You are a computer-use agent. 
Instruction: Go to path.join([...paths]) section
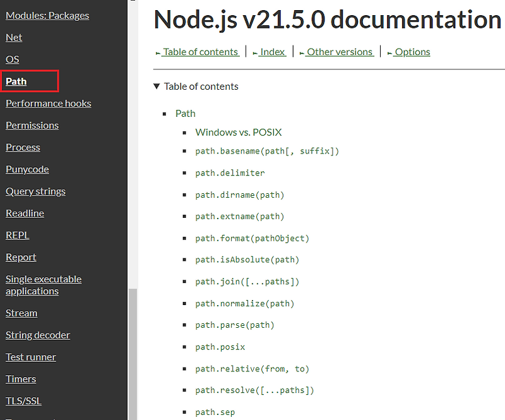coord(247,282)
